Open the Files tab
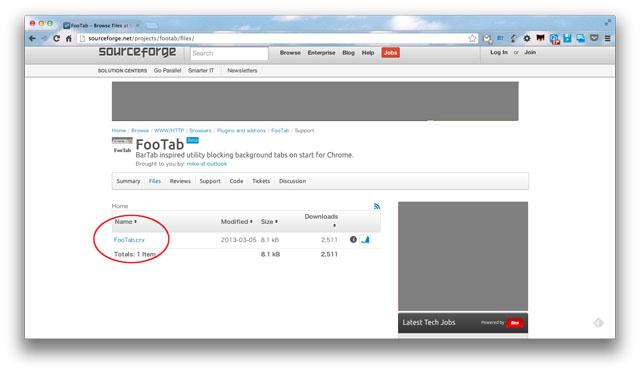Viewport: 640px width, 373px height. (x=155, y=181)
